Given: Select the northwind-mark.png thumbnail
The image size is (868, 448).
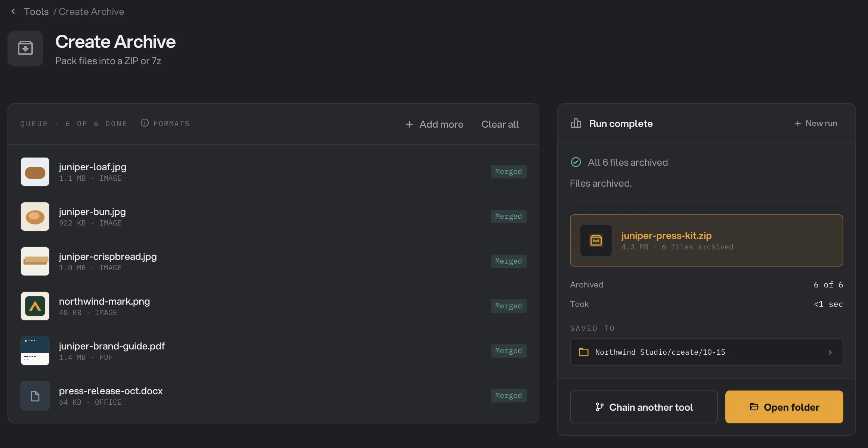Looking at the screenshot, I should point(35,306).
